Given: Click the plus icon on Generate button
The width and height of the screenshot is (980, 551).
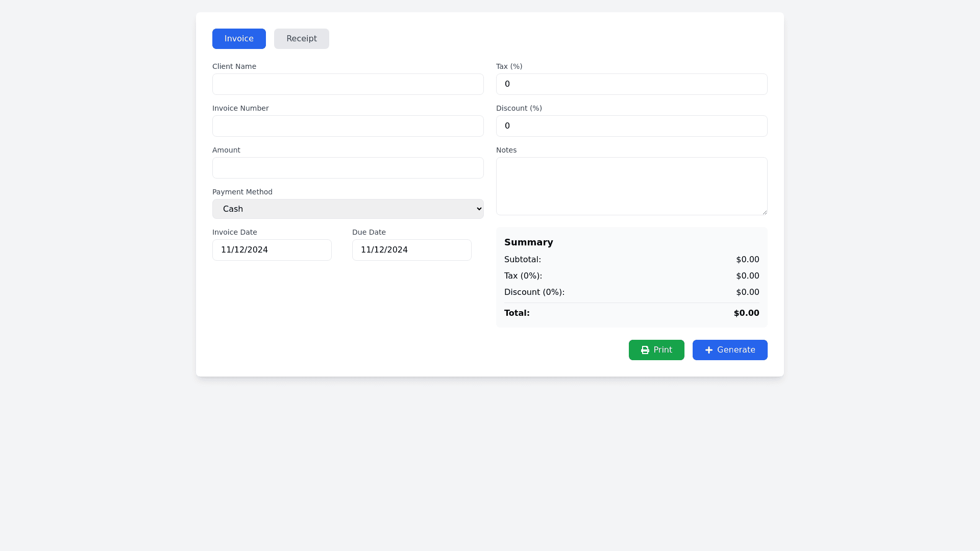Looking at the screenshot, I should (709, 350).
